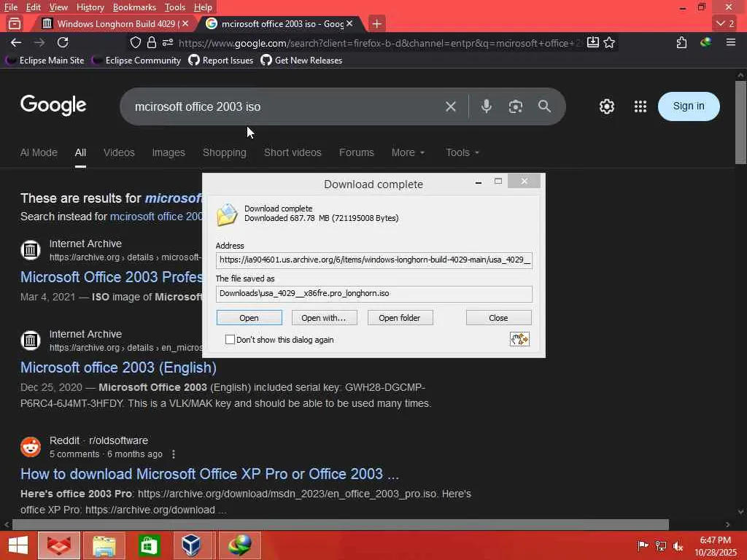Click the install/save page icon in address bar

[592, 42]
